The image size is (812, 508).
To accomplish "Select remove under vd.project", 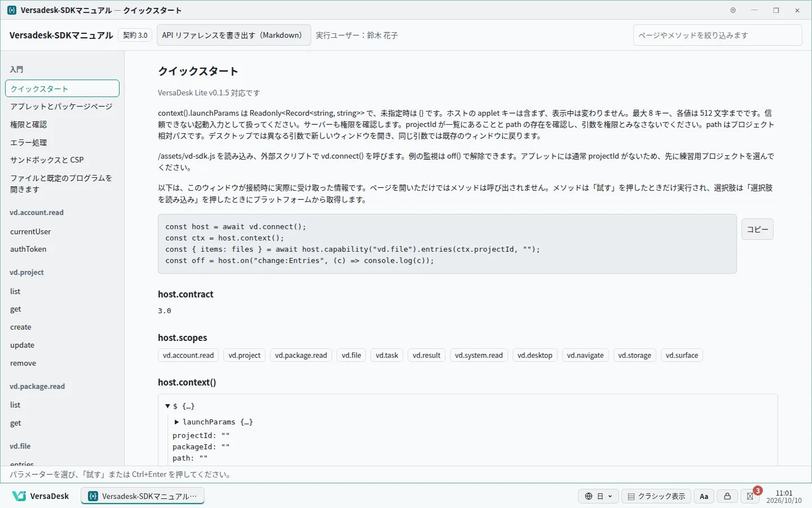I will point(62,363).
